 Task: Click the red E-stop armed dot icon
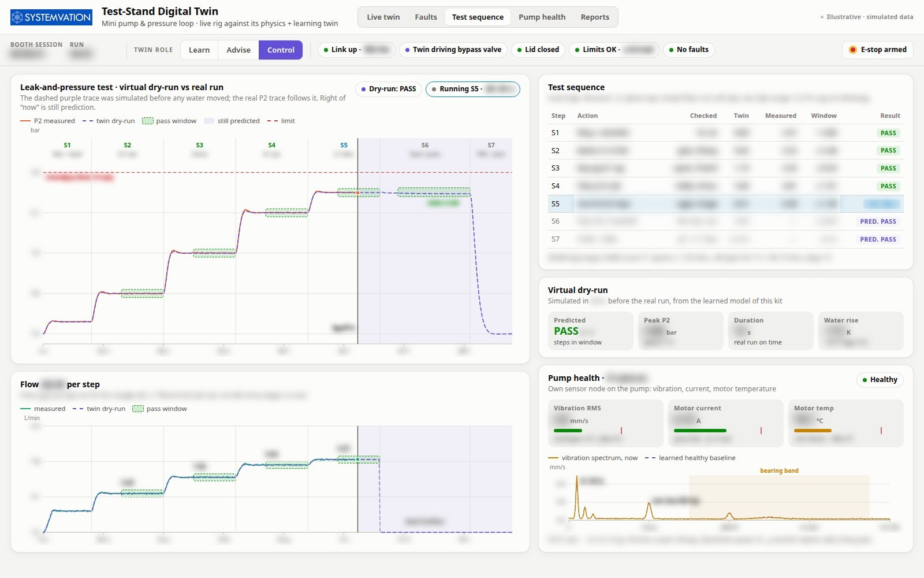point(852,50)
